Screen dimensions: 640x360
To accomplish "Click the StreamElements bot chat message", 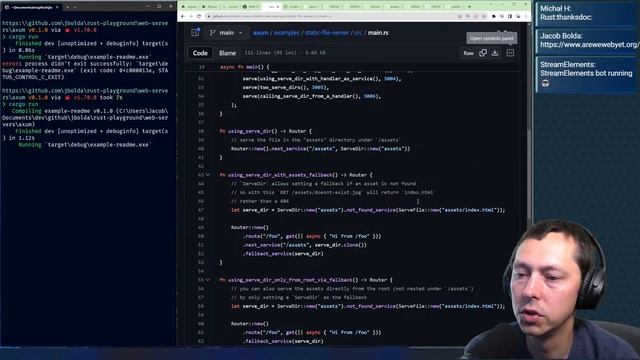I will [x=585, y=75].
